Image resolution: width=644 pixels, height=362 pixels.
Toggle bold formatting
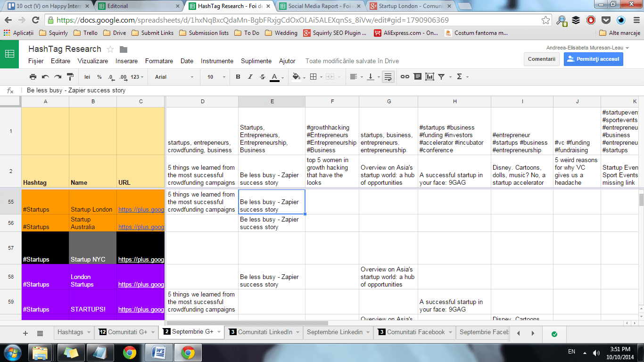click(x=238, y=77)
